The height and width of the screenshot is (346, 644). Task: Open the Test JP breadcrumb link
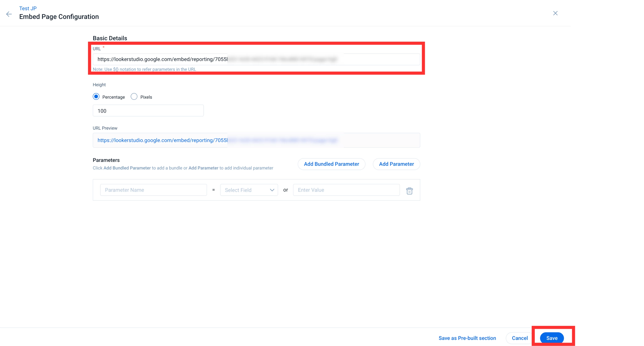tap(28, 8)
